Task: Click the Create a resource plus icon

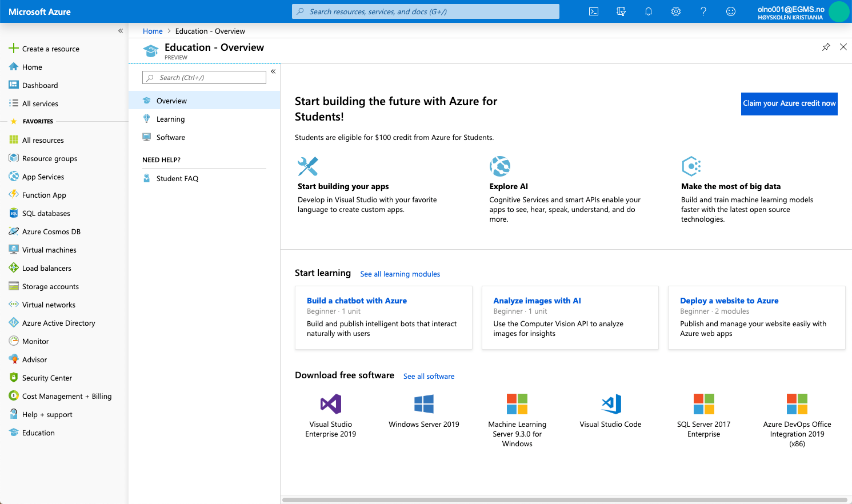Action: [14, 49]
